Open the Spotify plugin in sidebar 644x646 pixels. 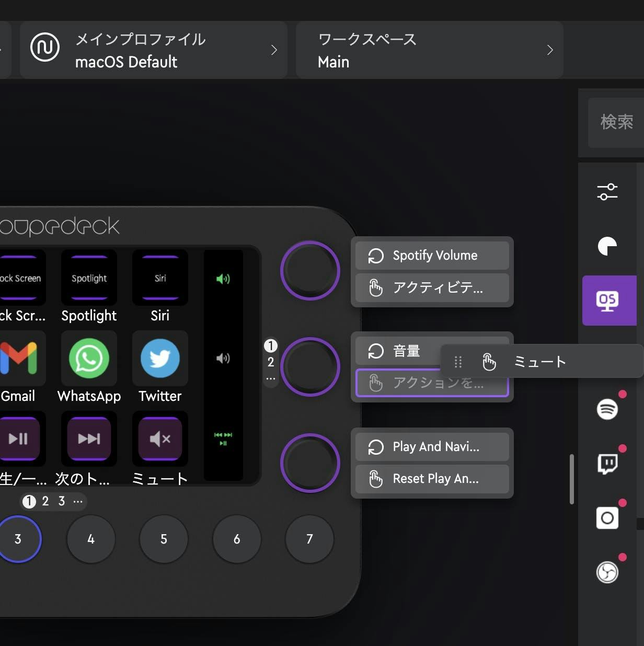pyautogui.click(x=607, y=409)
